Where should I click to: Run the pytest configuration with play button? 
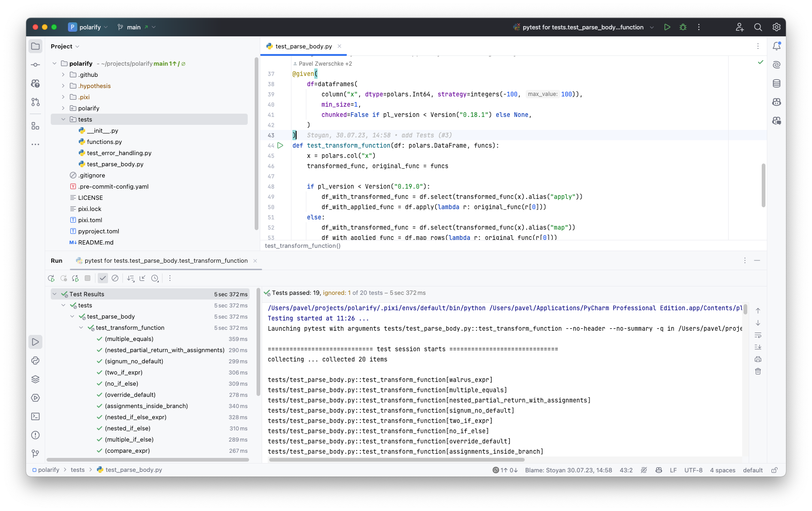[x=667, y=27]
